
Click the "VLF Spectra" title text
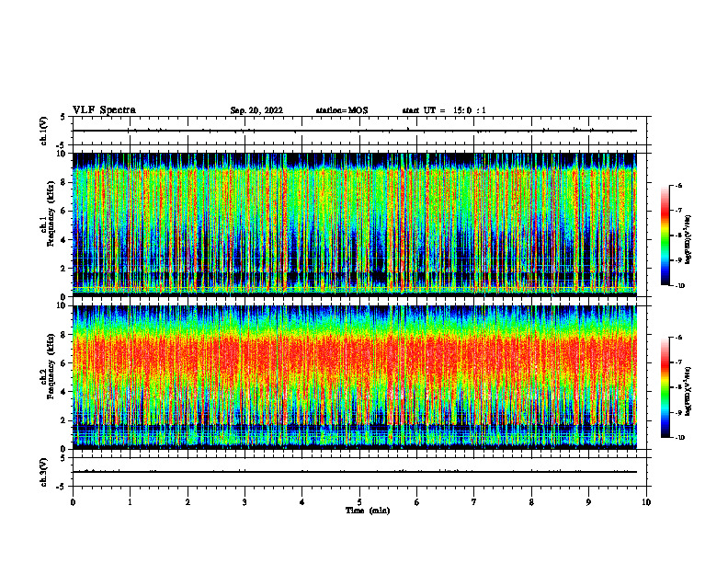[104, 110]
